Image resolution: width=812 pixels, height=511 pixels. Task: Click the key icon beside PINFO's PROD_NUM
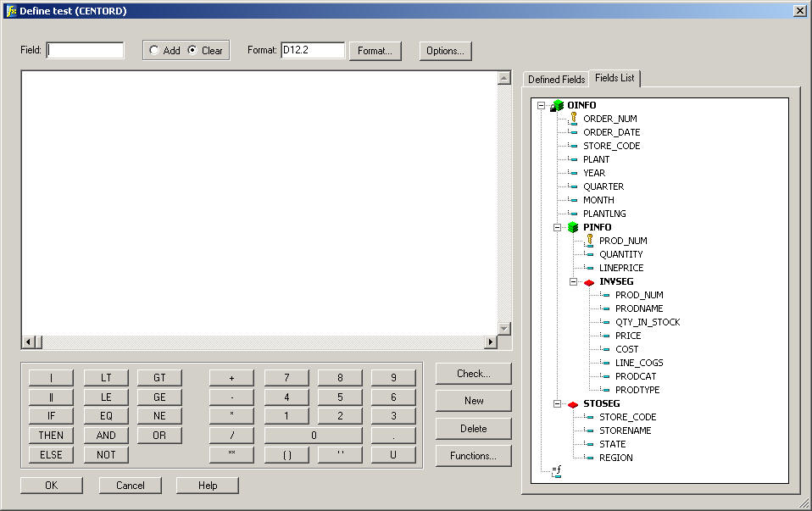click(x=589, y=241)
